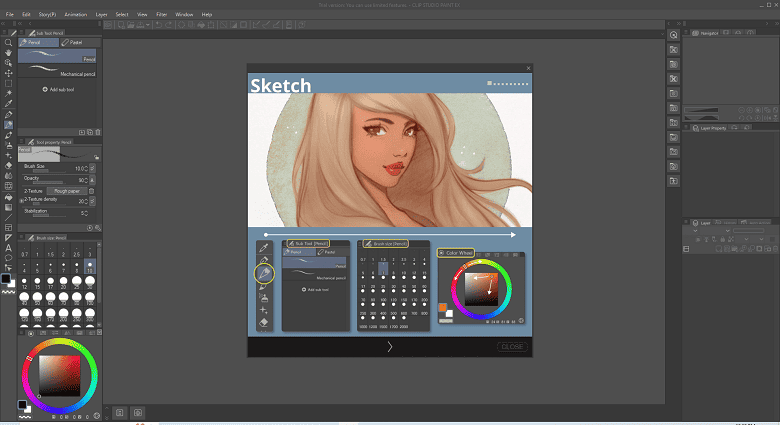Select the Fill bucket tool

(8, 197)
